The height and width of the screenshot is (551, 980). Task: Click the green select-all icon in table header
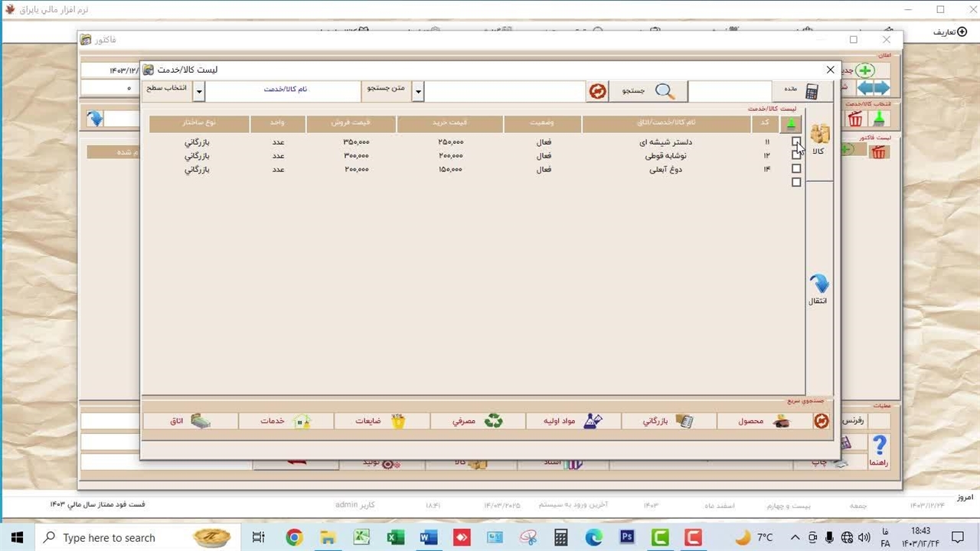pyautogui.click(x=791, y=124)
